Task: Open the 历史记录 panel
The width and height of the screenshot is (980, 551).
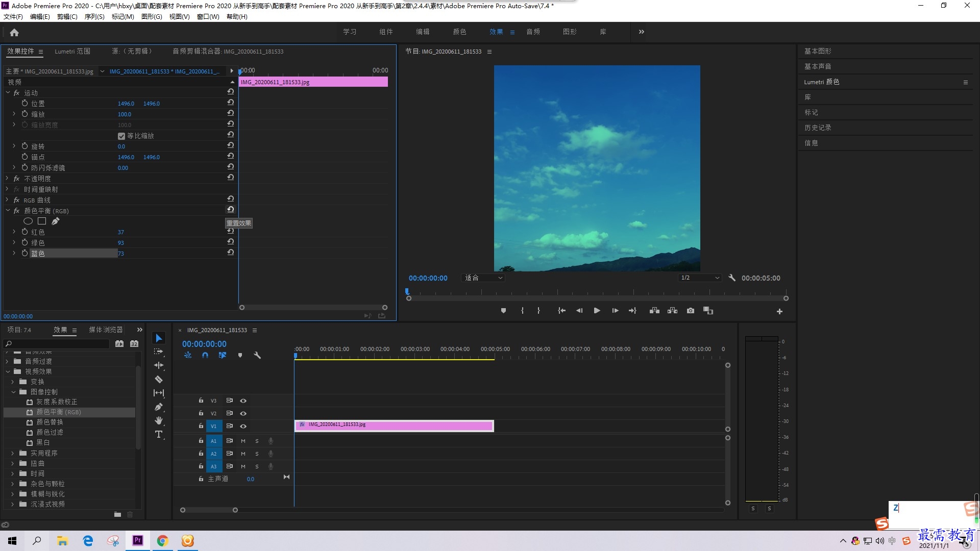Action: [818, 128]
